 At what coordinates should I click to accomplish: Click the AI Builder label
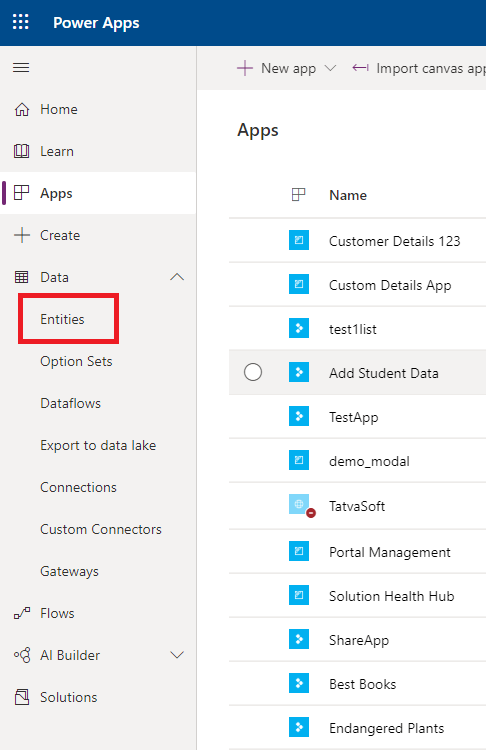(70, 655)
